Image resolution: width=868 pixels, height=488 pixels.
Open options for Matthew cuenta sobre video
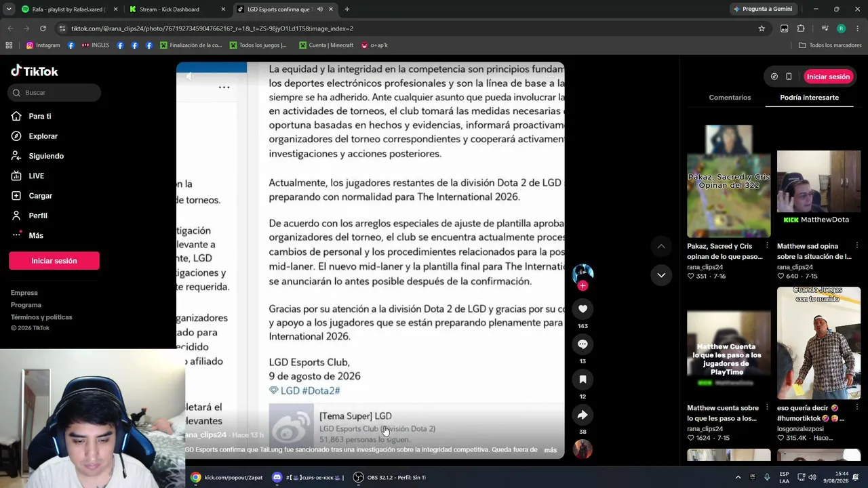767,408
